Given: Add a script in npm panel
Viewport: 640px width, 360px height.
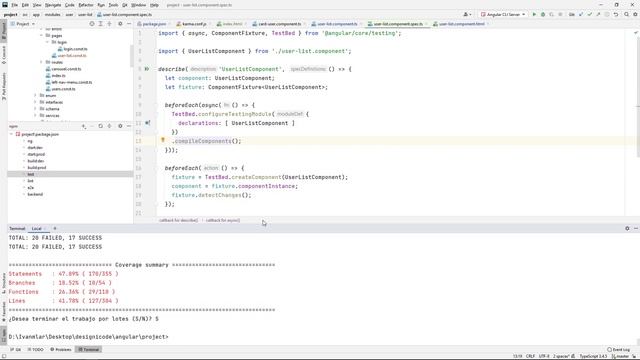Looking at the screenshot, I should coord(84,126).
